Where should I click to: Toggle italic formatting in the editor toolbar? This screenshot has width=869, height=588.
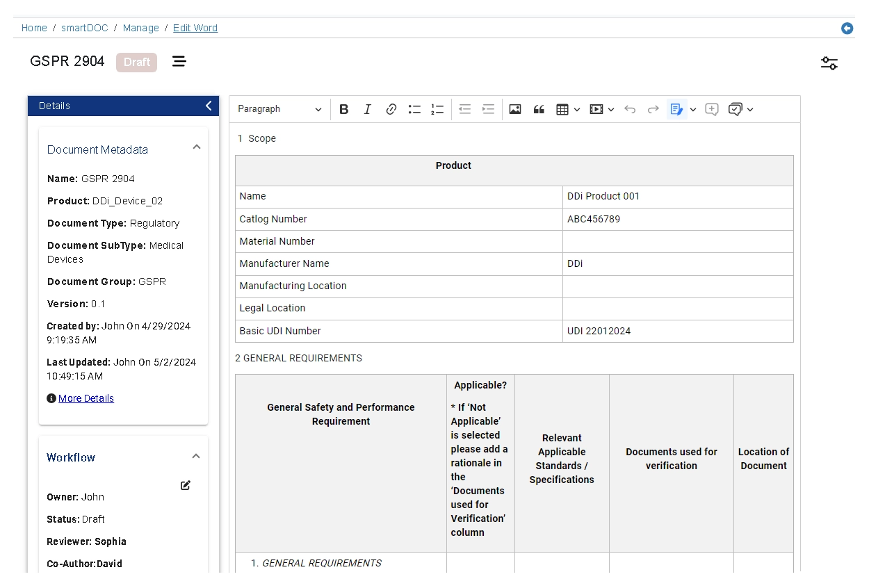[368, 109]
